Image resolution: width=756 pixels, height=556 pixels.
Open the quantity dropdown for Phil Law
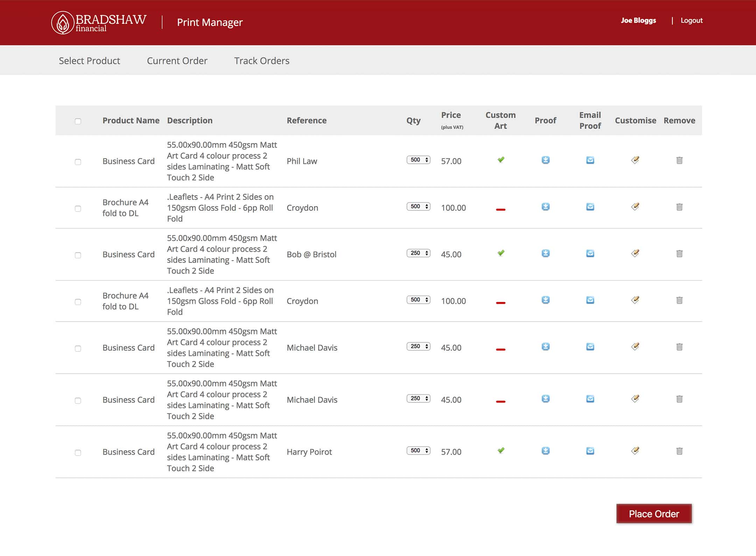coord(419,160)
